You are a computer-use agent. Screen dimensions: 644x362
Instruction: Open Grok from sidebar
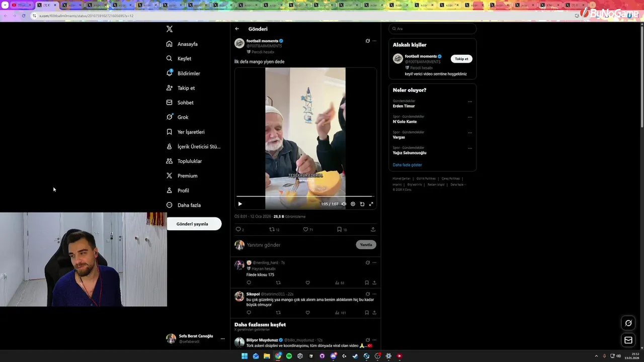tap(177, 117)
